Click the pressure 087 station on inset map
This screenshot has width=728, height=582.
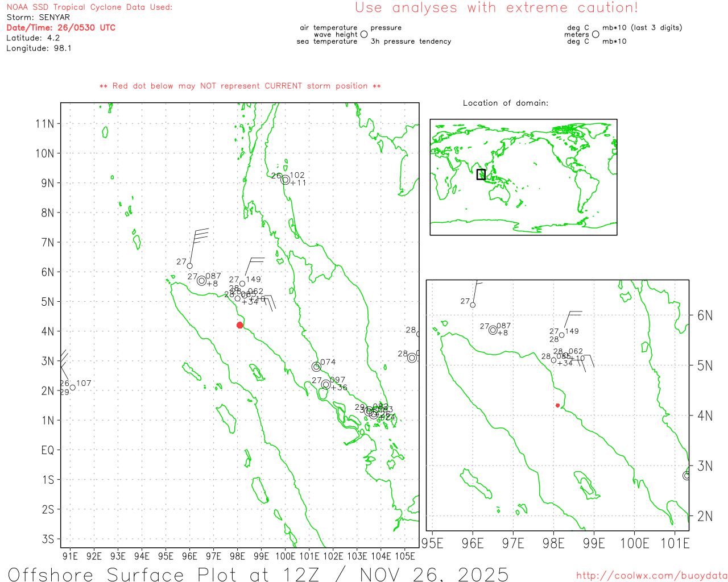point(493,330)
